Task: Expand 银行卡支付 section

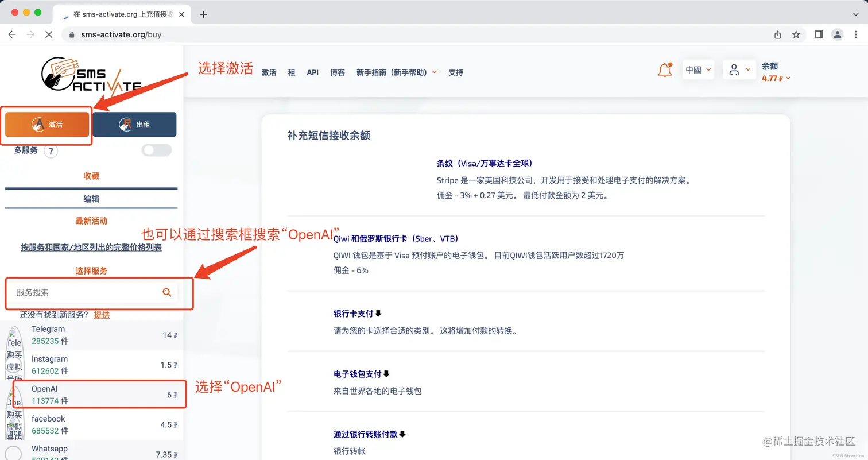Action: [358, 314]
